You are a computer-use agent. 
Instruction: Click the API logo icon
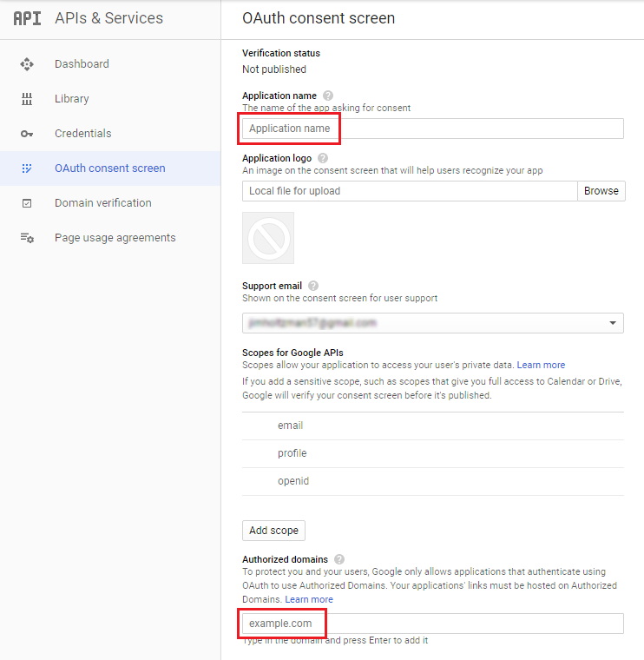pos(28,18)
